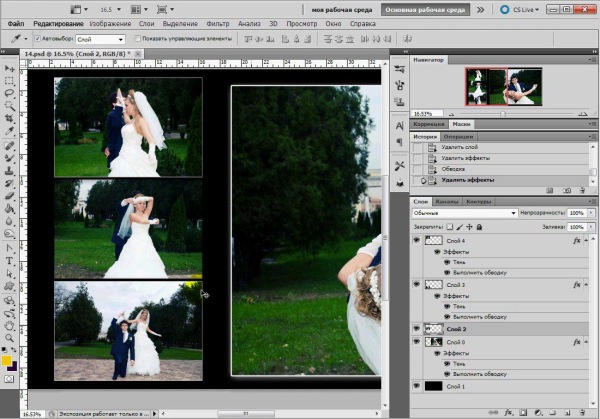Open the Фильтр menu
Viewport: 600px width, 419px height.
216,22
